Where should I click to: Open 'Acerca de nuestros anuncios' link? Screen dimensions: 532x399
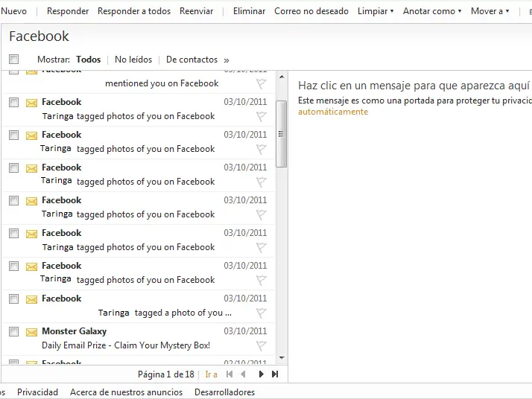tap(126, 392)
